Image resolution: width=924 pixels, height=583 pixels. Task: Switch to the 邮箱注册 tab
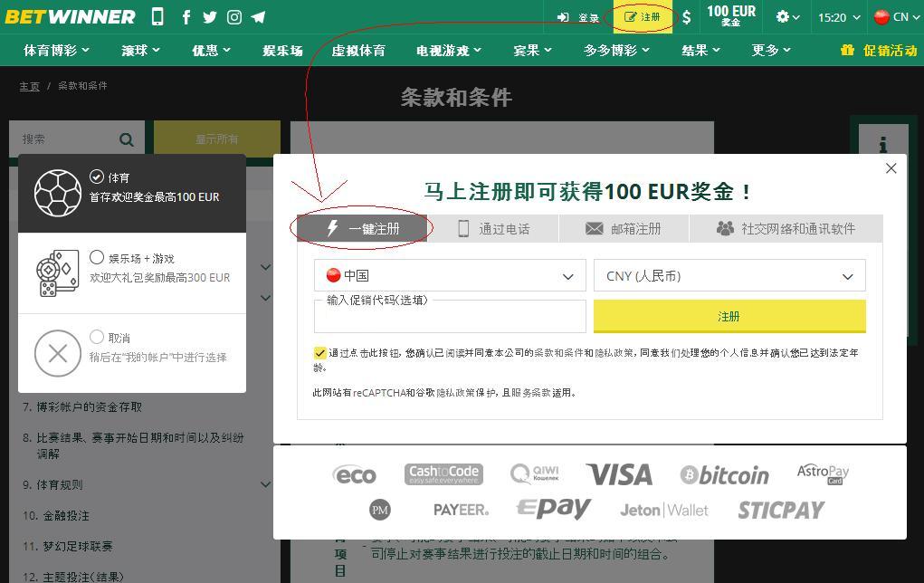(x=624, y=228)
